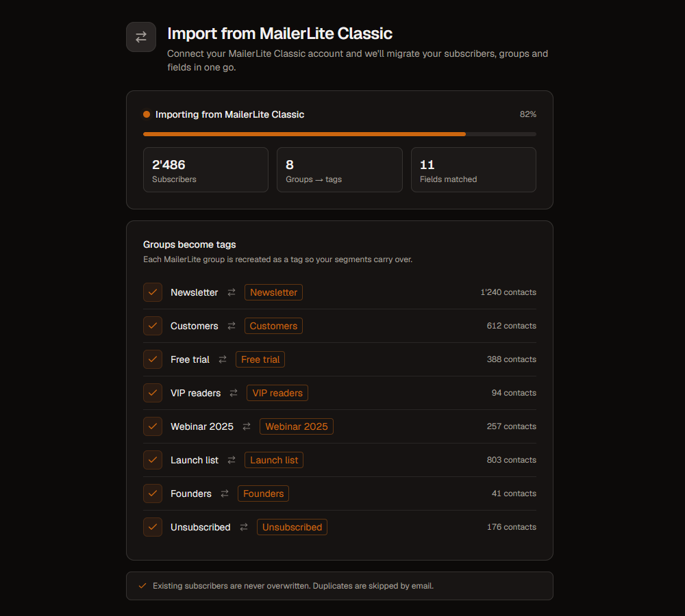Click the orange Customers tag

pyautogui.click(x=273, y=326)
